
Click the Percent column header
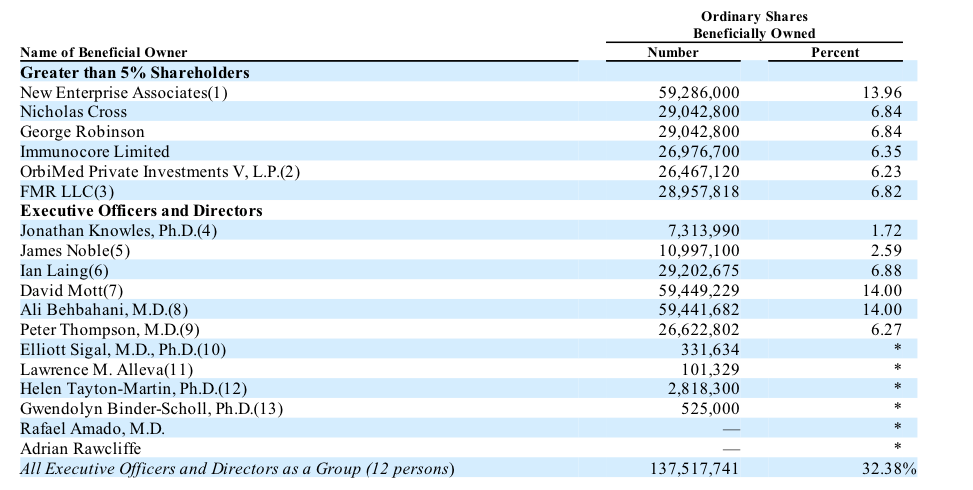(x=835, y=52)
